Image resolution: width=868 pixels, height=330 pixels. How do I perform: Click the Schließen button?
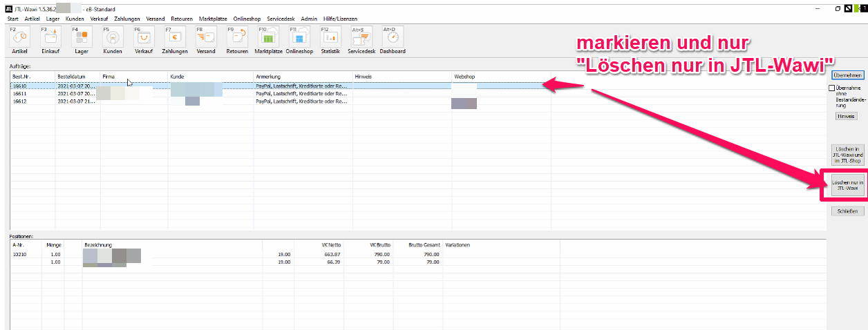847,211
